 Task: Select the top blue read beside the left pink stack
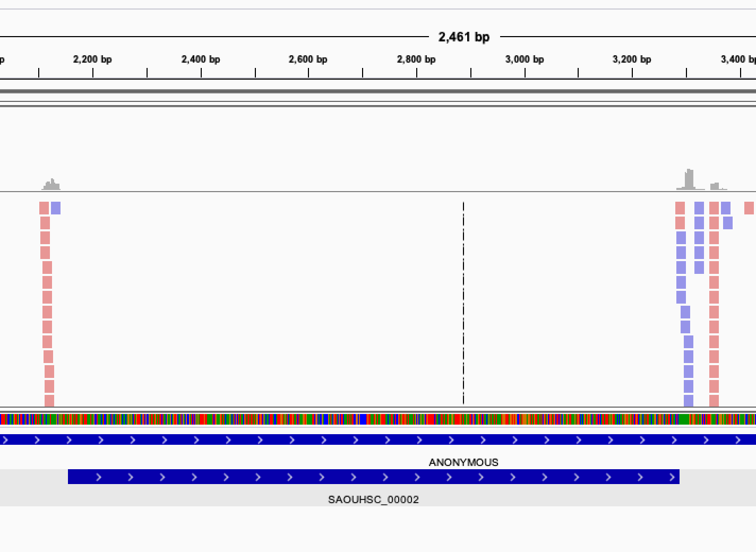(x=56, y=208)
